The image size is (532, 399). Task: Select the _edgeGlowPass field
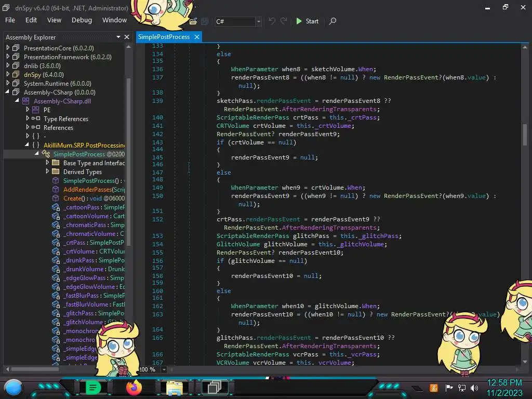coord(94,277)
